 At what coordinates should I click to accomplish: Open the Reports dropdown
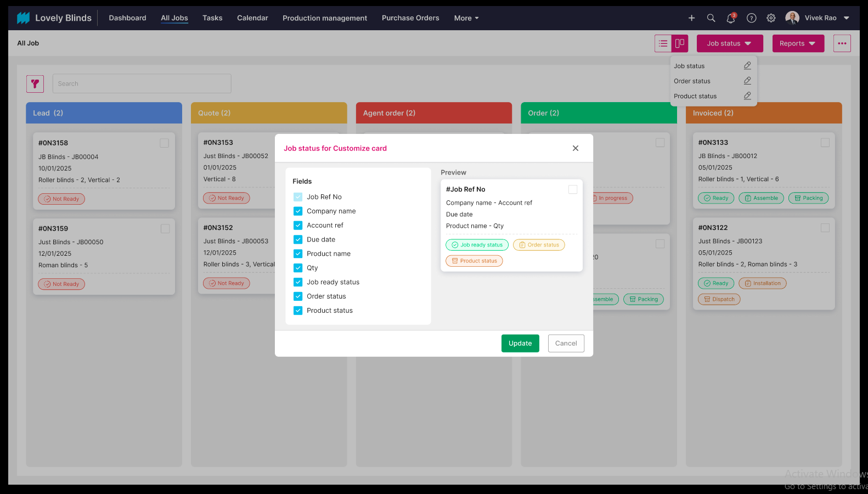tap(798, 43)
